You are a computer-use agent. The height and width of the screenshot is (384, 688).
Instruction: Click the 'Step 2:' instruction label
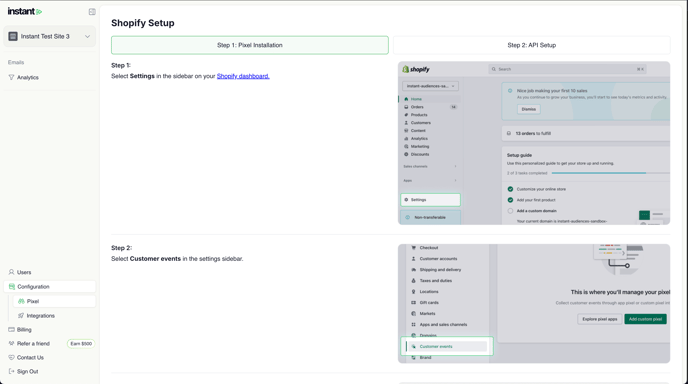122,248
